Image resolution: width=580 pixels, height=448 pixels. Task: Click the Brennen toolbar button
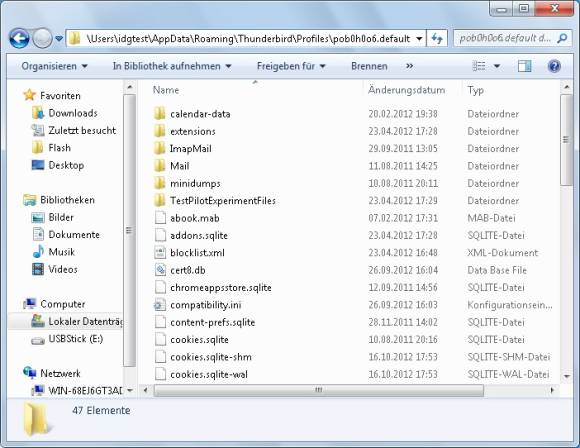pyautogui.click(x=369, y=66)
